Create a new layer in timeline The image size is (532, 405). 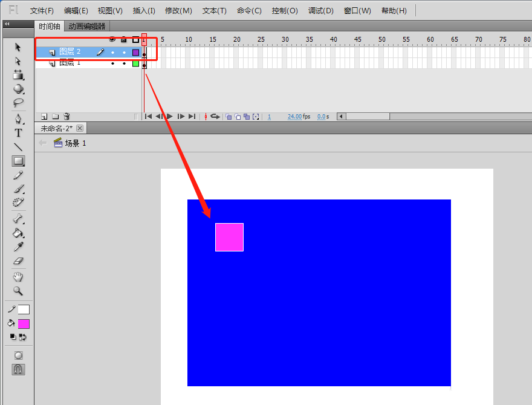[x=44, y=116]
